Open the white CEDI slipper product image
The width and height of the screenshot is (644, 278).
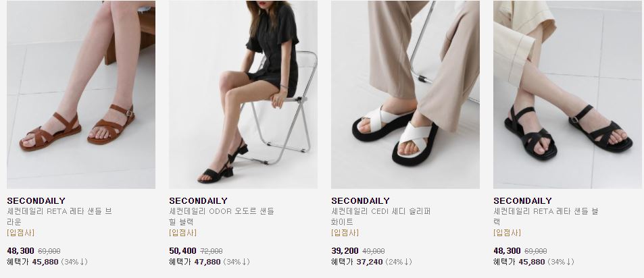405,94
